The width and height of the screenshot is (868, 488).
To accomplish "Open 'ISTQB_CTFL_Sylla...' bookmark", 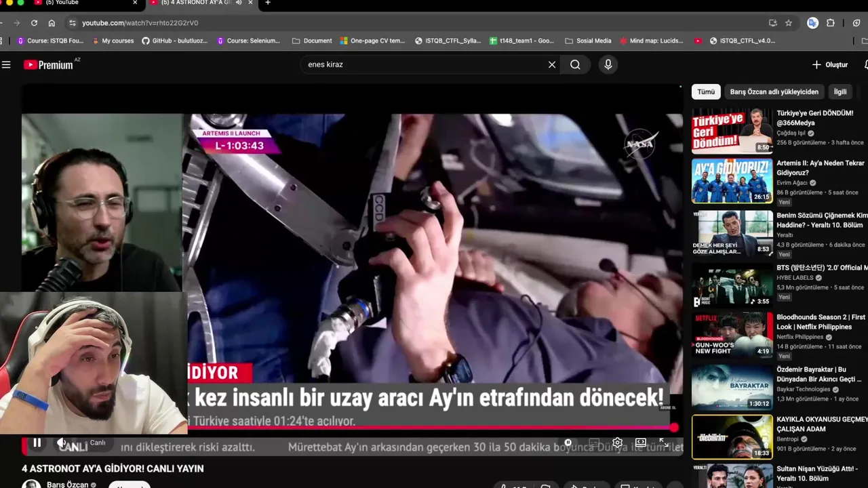I will tap(448, 41).
